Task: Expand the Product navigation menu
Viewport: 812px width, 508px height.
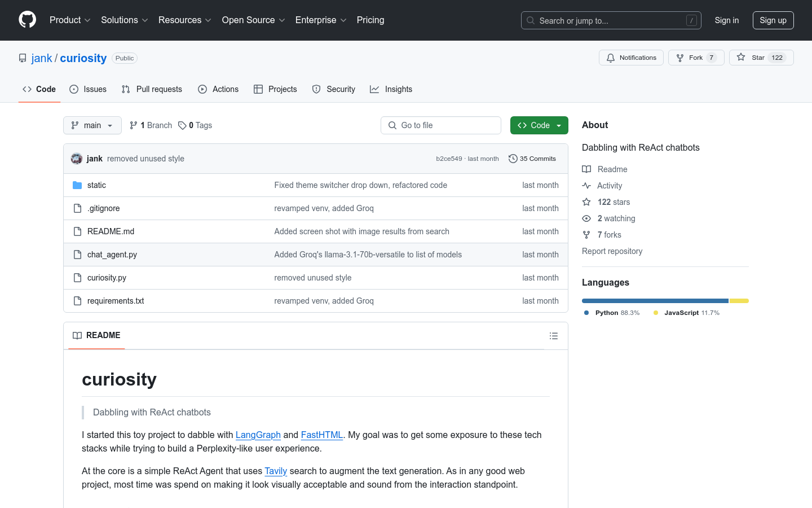Action: (x=70, y=20)
